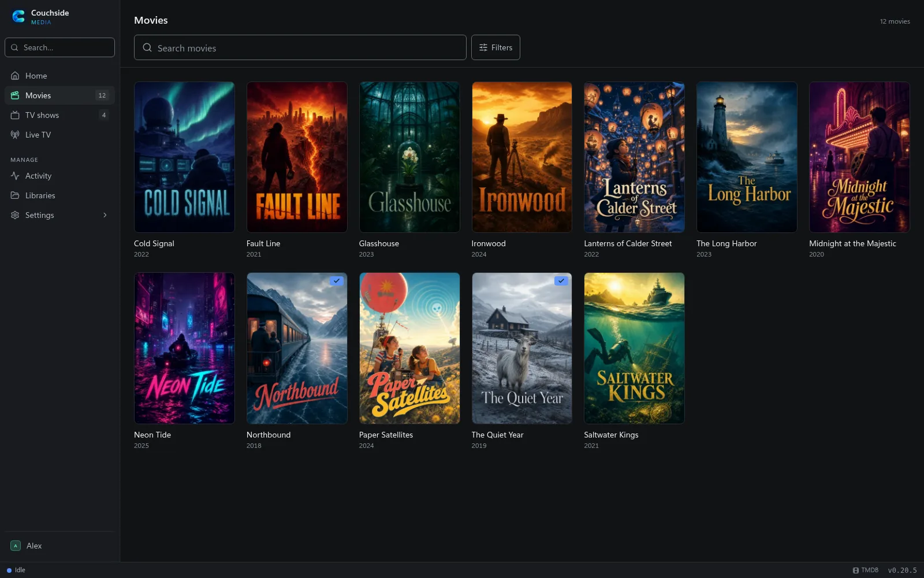Click the Alex user avatar icon
The image size is (924, 578).
pyautogui.click(x=16, y=546)
